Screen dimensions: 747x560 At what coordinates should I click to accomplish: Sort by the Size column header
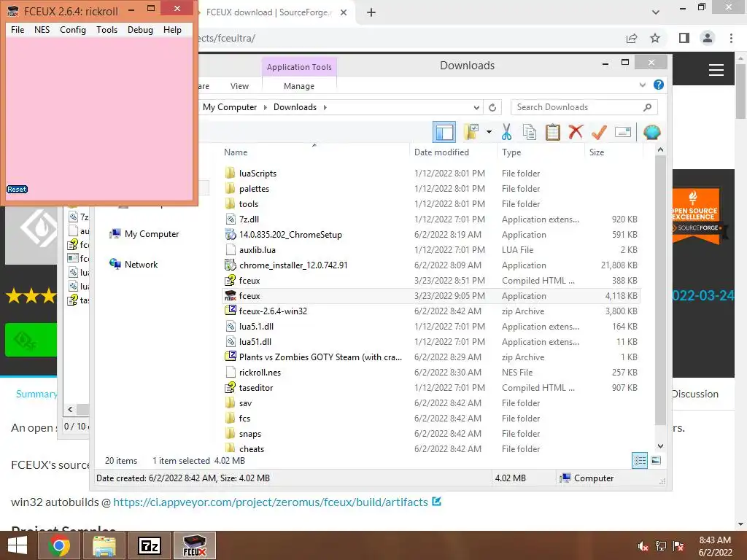(x=597, y=152)
